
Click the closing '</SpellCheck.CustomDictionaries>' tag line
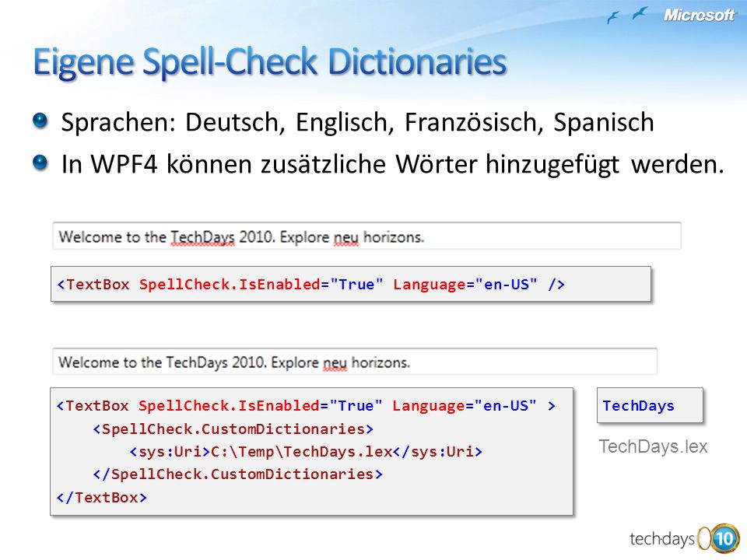238,474
